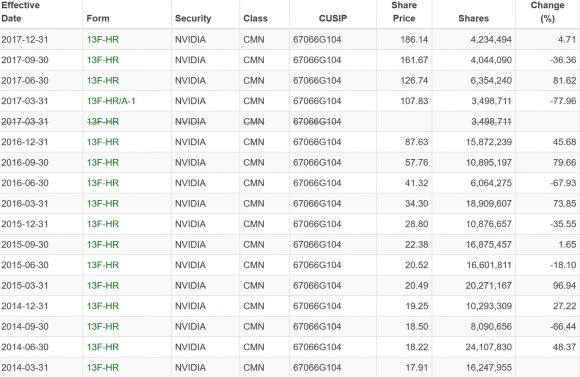Open the 13F-HR/A-1 amended filing link
Image resolution: width=580 pixels, height=377 pixels.
pos(111,101)
